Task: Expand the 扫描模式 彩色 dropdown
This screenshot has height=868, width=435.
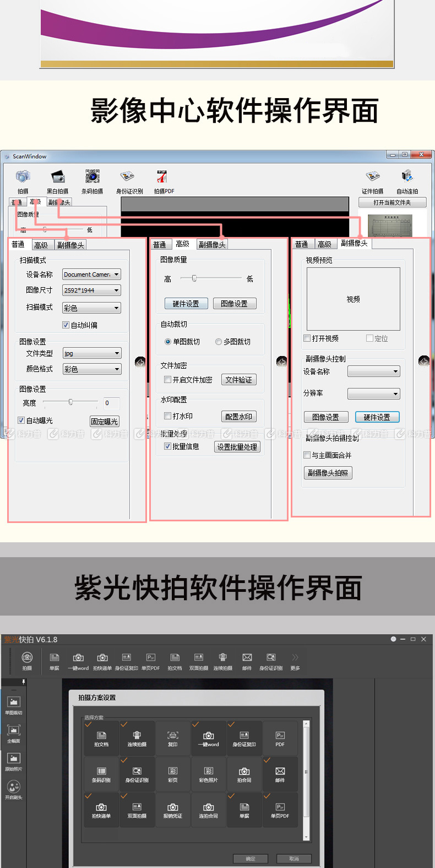Action: tap(91, 308)
